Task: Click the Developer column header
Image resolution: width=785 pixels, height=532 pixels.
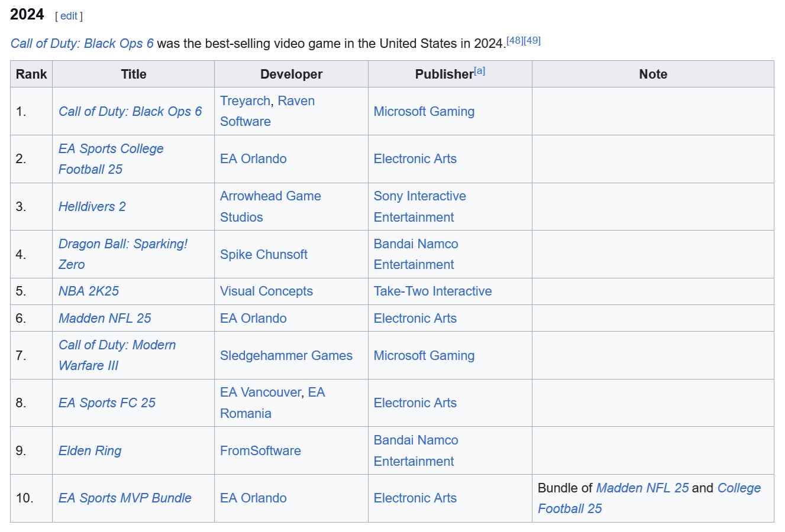Action: (x=292, y=74)
